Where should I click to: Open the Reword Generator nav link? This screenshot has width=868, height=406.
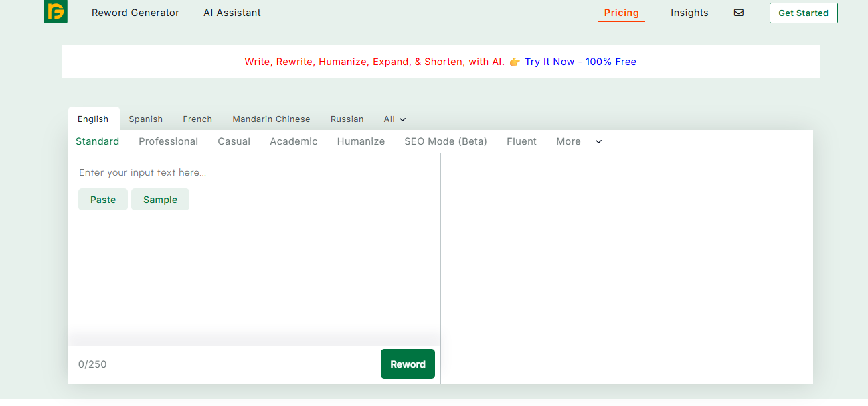(x=135, y=13)
